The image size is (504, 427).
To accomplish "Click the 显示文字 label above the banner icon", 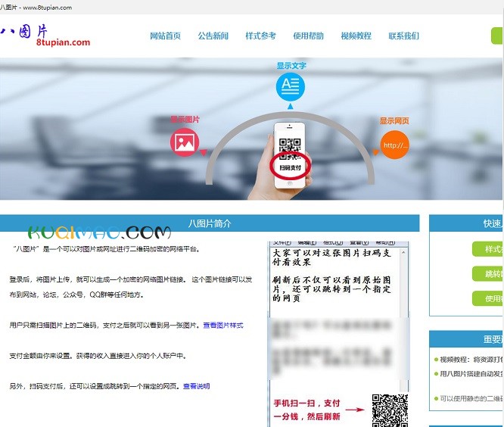I will click(x=291, y=66).
